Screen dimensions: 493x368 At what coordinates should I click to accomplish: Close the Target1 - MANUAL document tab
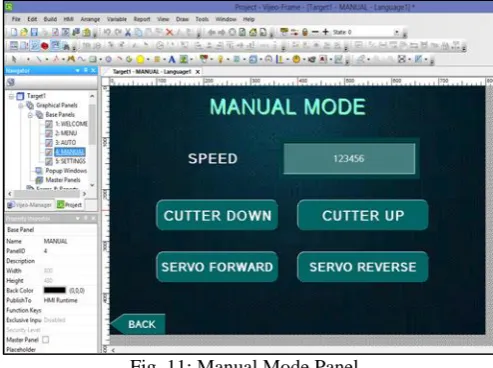point(198,72)
